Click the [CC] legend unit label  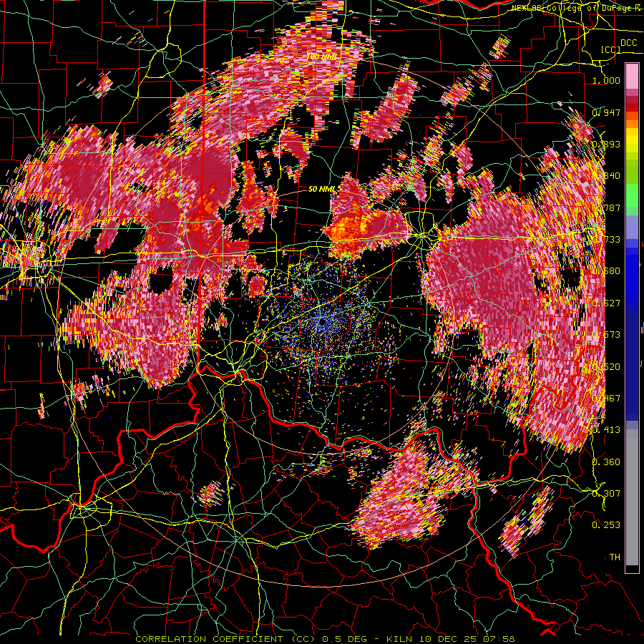(x=611, y=49)
